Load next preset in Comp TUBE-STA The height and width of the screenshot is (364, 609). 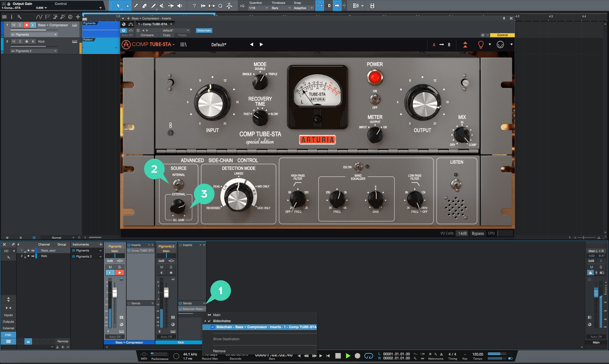click(261, 44)
